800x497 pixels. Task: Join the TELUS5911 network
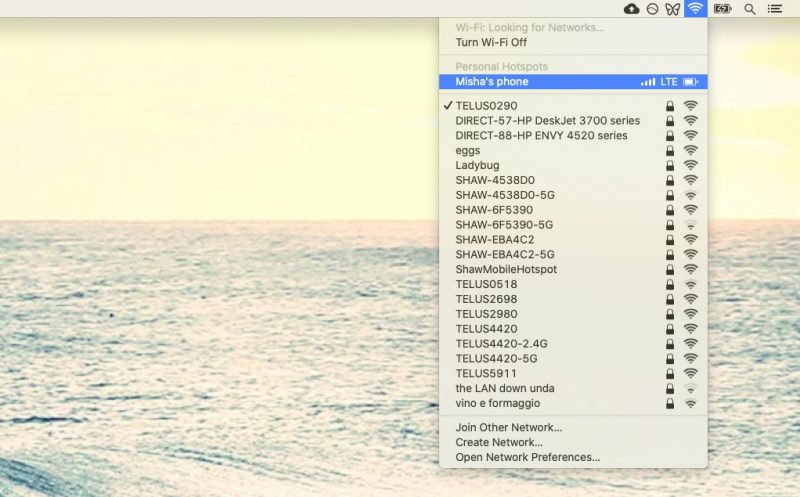point(573,373)
